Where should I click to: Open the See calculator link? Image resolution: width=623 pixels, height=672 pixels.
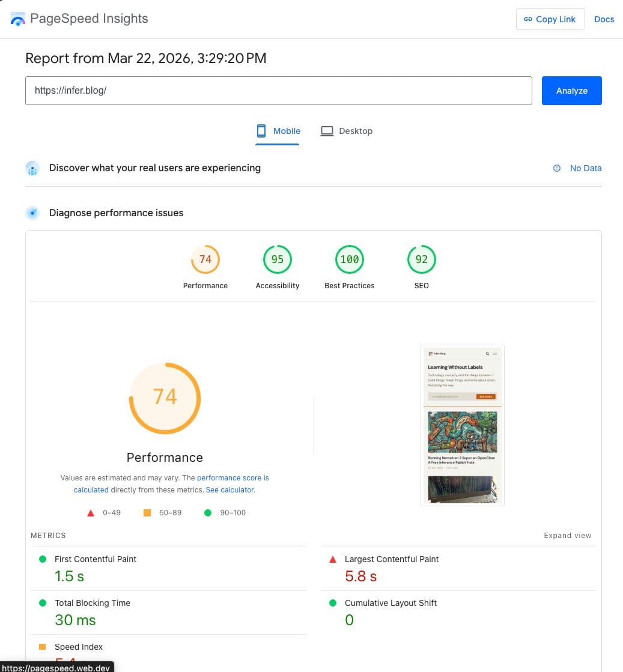tap(230, 490)
